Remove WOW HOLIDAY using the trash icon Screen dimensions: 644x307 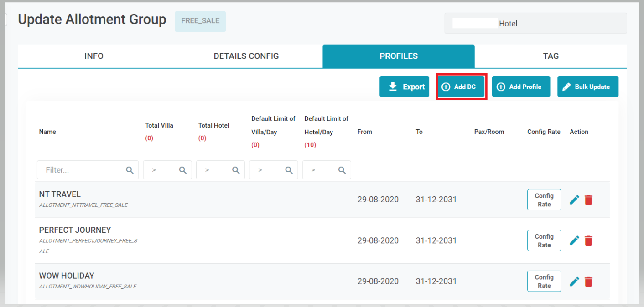coord(588,281)
